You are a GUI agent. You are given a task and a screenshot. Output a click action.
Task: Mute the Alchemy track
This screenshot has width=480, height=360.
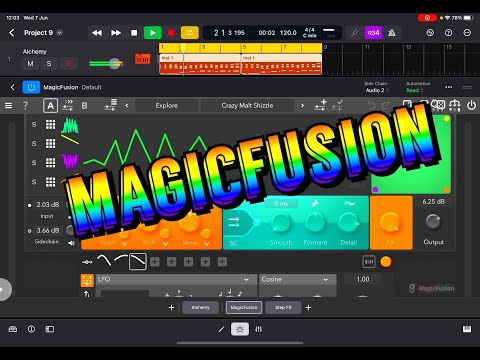30,64
